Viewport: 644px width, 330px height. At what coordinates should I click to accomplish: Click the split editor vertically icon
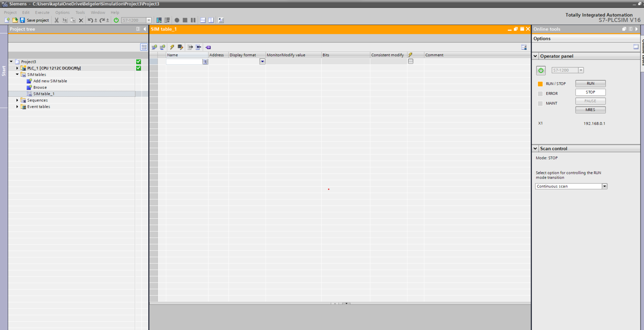(211, 20)
